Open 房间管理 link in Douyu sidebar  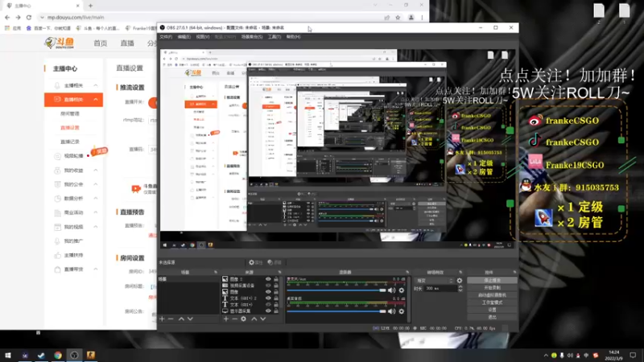(70, 113)
